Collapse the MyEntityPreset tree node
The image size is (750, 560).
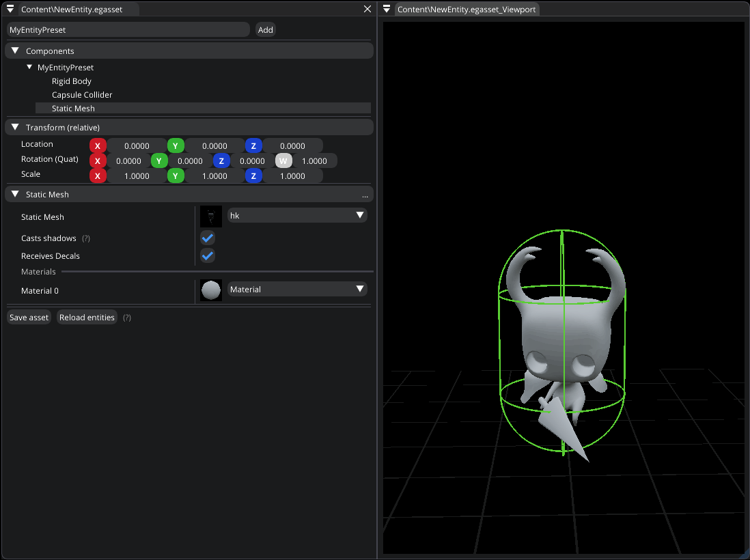pyautogui.click(x=29, y=67)
